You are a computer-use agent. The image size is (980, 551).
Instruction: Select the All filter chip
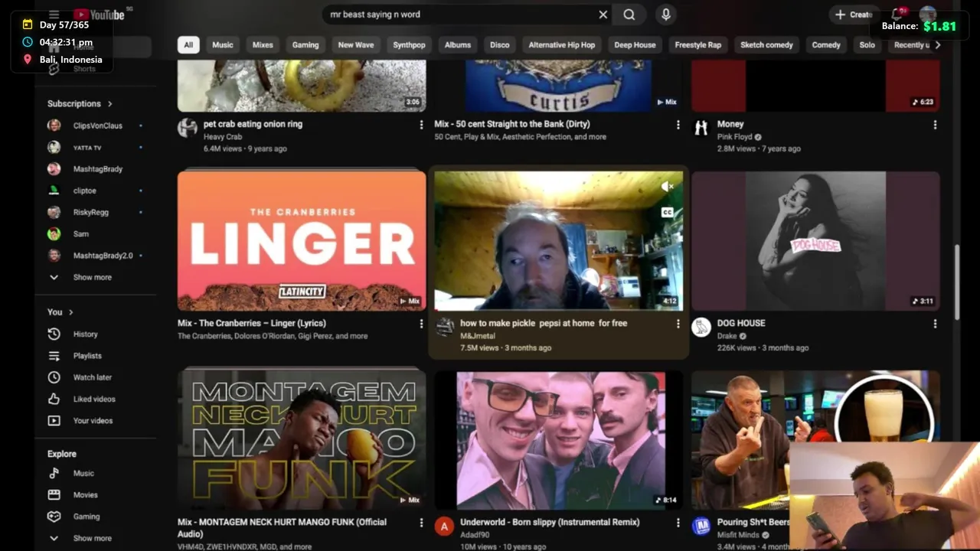(x=188, y=45)
